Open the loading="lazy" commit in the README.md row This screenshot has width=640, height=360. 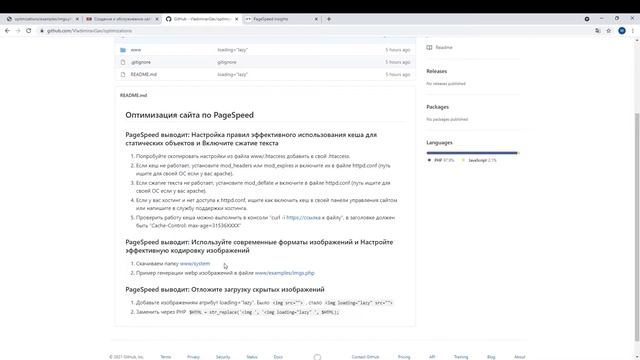point(232,74)
